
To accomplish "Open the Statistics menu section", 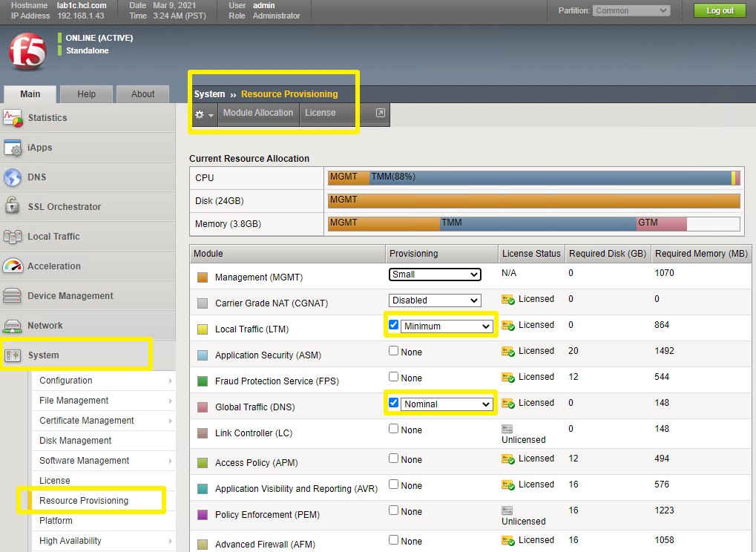I will coord(88,118).
